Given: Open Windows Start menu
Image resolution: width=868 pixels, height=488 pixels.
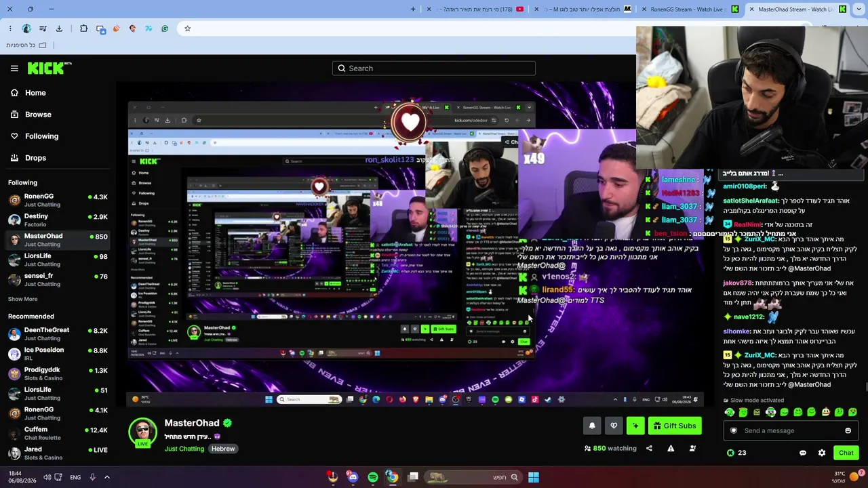Looking at the screenshot, I should coord(534,477).
